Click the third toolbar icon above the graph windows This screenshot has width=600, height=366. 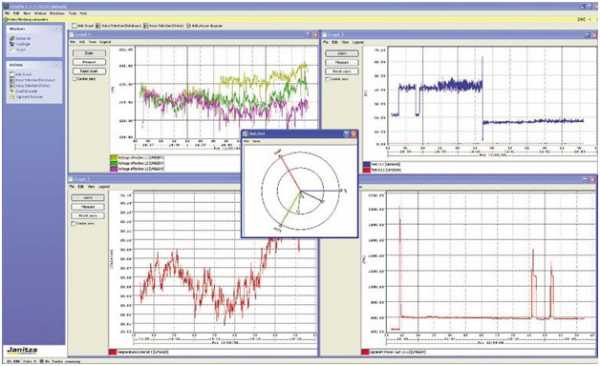click(146, 26)
